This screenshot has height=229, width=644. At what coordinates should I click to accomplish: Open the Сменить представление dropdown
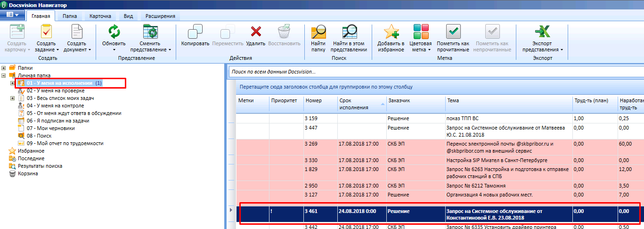point(150,49)
